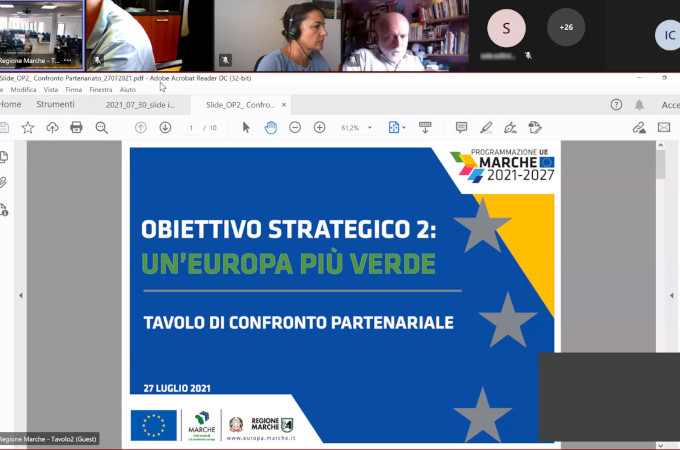Image resolution: width=680 pixels, height=450 pixels.
Task: Open Regione Marche tile more options
Action: pyautogui.click(x=68, y=60)
